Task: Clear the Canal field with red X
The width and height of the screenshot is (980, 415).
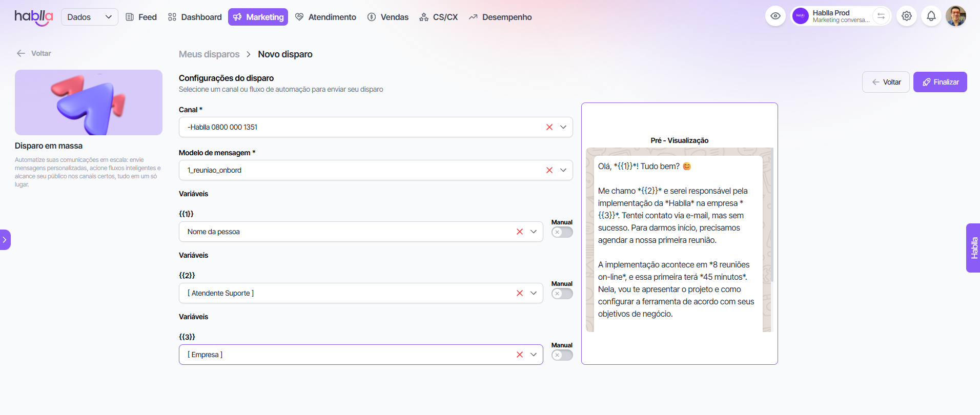Action: click(549, 127)
